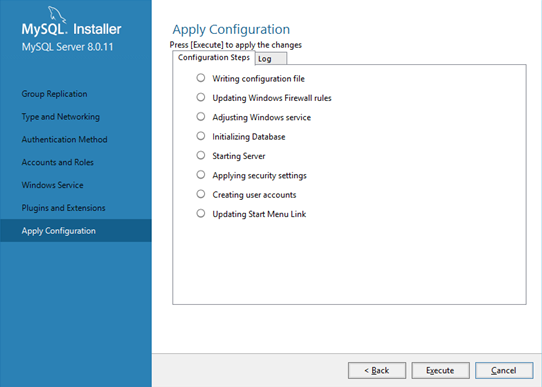Click the Cancel button
This screenshot has height=387, width=542.
click(504, 370)
